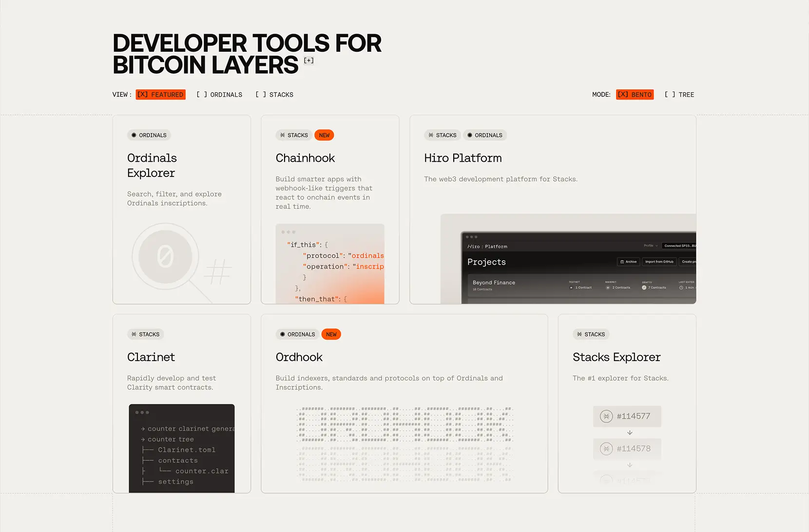
Task: Click down arrow below block #114577
Action: click(x=630, y=433)
